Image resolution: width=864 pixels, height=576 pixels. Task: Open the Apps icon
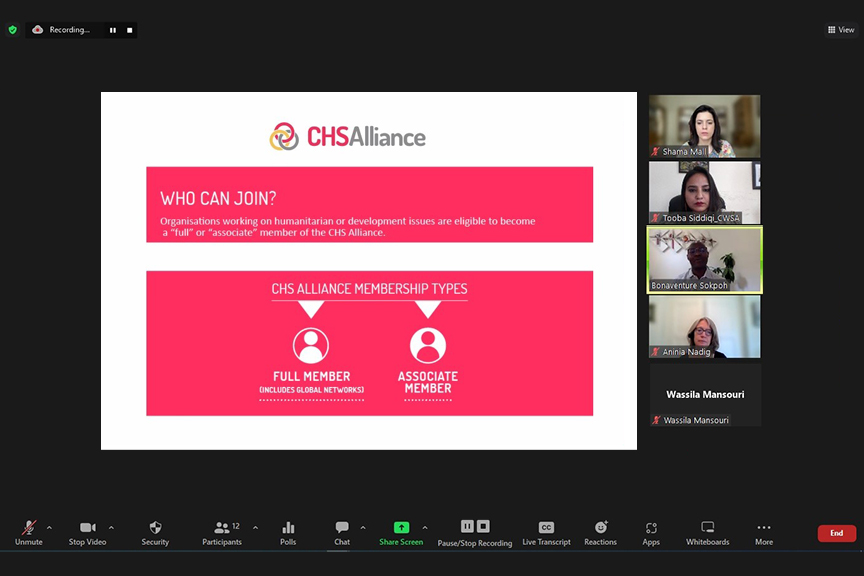tap(651, 528)
